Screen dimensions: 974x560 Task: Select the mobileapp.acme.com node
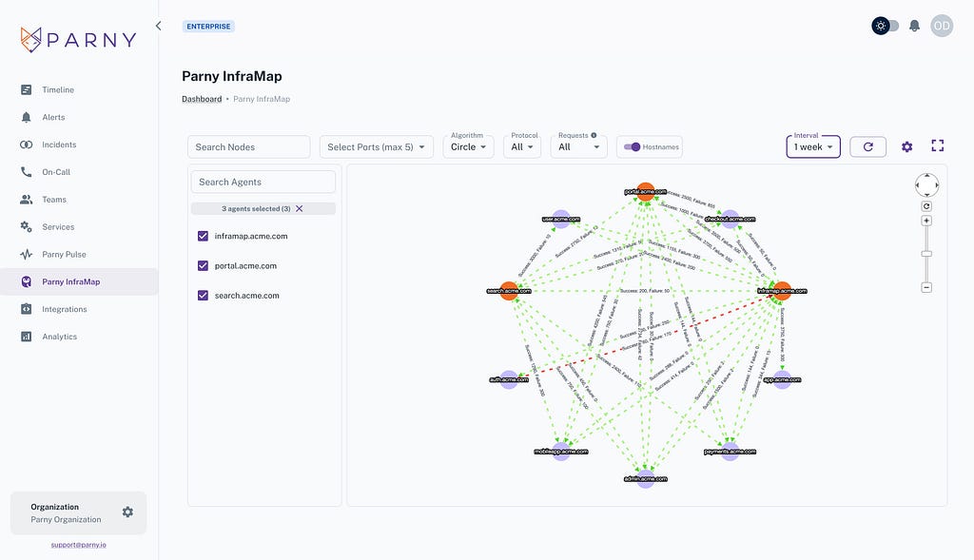561,452
